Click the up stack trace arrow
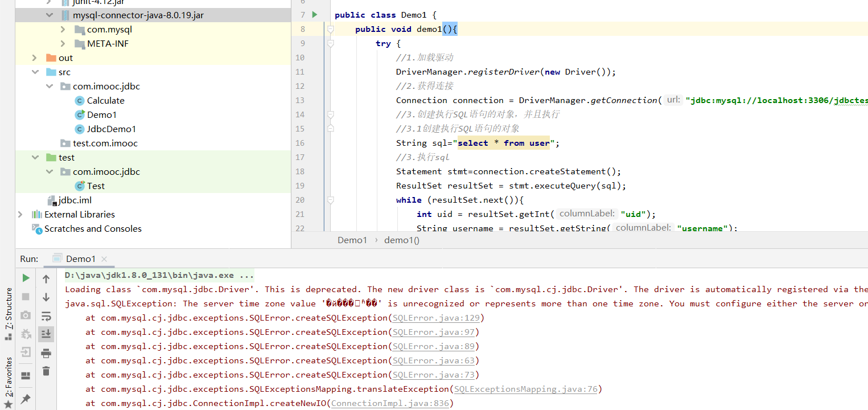The height and width of the screenshot is (410, 868). pyautogui.click(x=46, y=278)
